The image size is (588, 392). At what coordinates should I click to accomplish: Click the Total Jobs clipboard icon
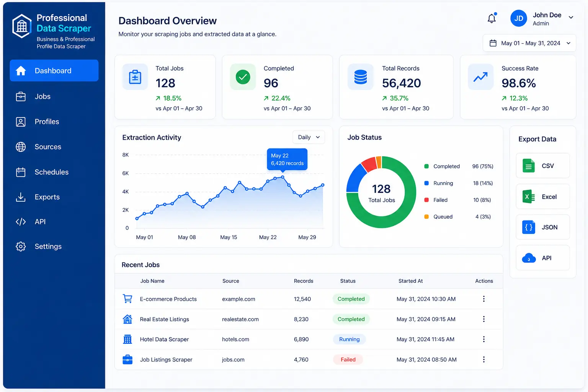click(x=135, y=77)
